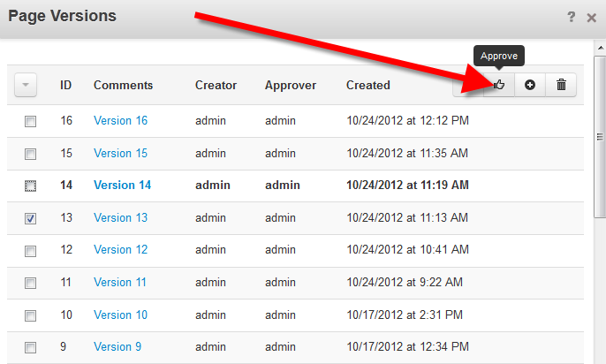The image size is (606, 364).
Task: View the Version 12 link
Action: click(x=120, y=250)
